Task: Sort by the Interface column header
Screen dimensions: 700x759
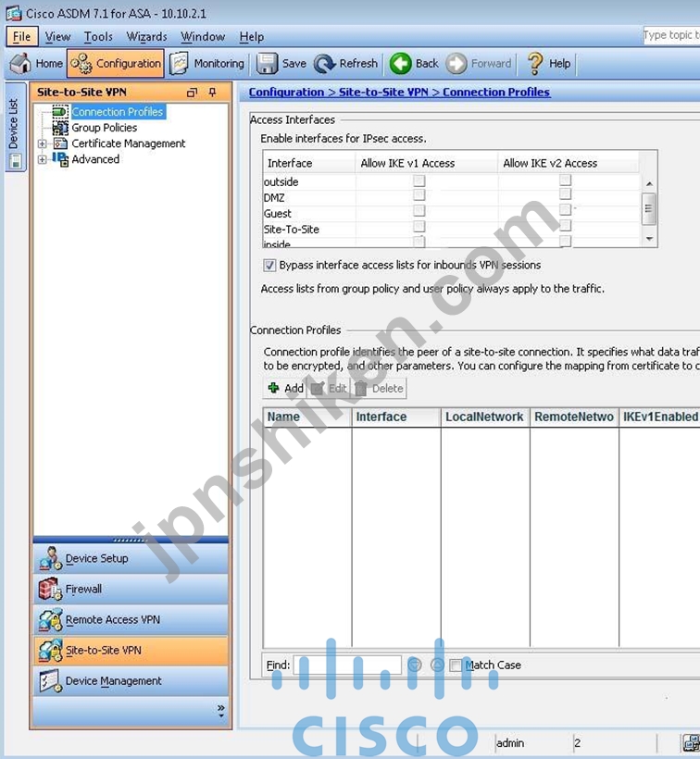Action: pyautogui.click(x=396, y=417)
